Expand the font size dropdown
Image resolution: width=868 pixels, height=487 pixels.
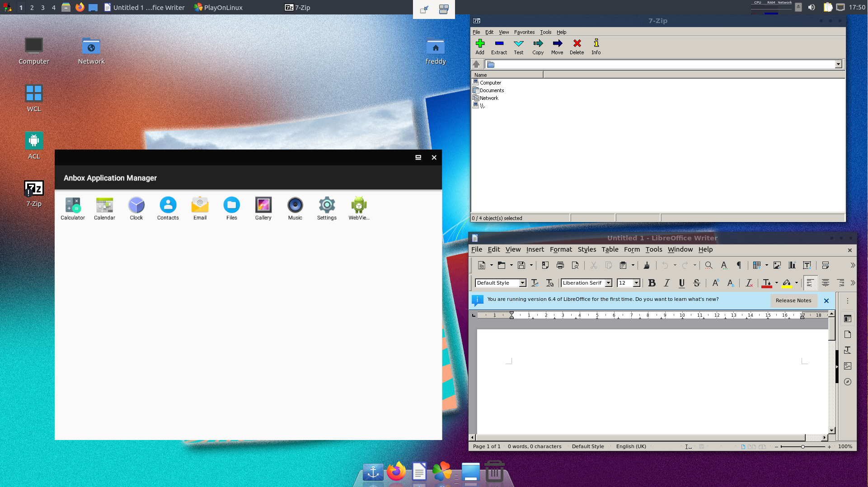coord(636,283)
